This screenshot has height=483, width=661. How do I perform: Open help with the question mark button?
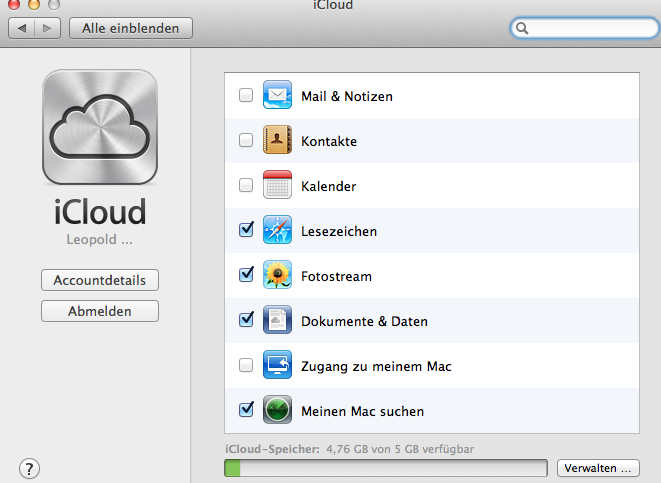(29, 469)
